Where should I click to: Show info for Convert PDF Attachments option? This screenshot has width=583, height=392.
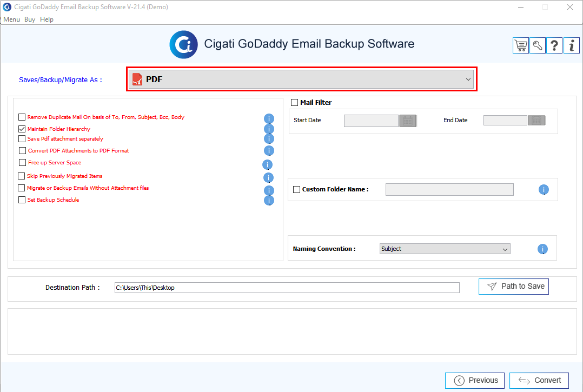point(269,150)
